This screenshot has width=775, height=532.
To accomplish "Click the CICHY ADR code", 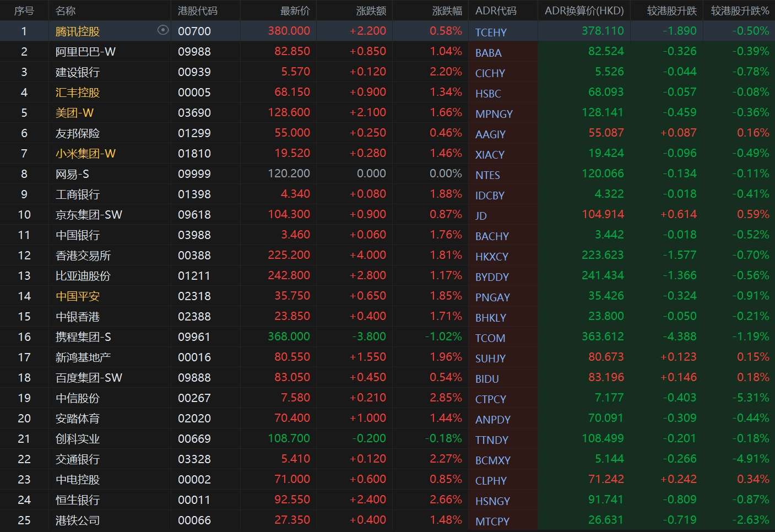I will [490, 73].
